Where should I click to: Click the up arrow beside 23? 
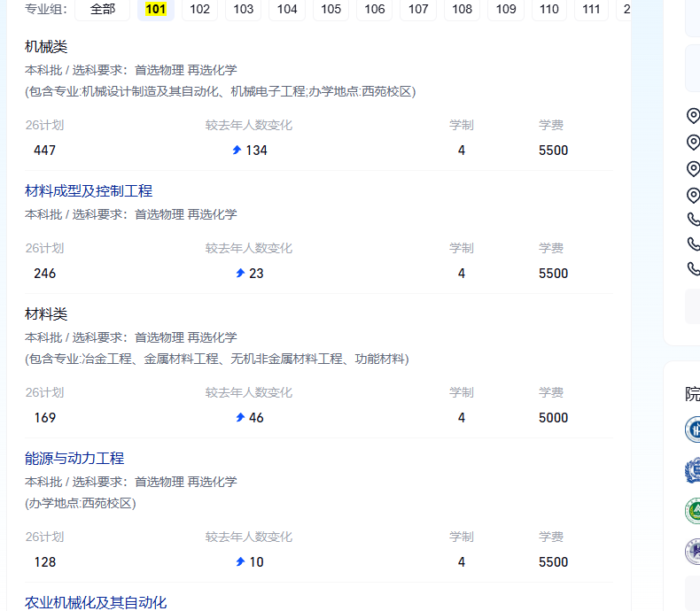[240, 273]
